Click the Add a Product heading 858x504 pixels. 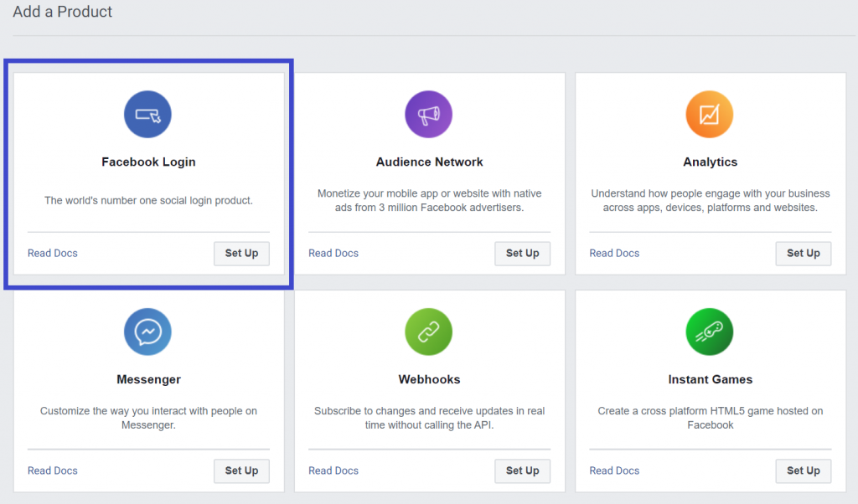[63, 12]
